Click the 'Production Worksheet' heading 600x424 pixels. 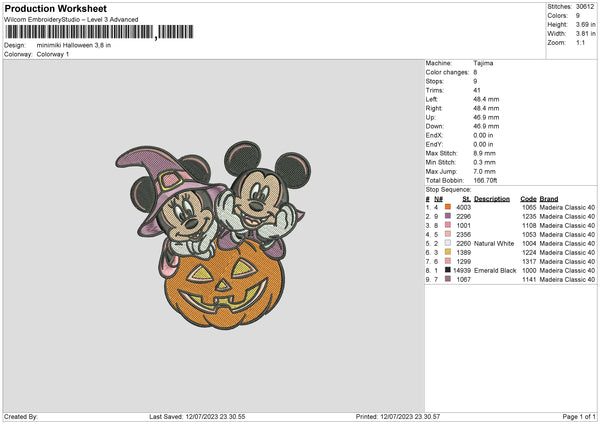point(55,8)
